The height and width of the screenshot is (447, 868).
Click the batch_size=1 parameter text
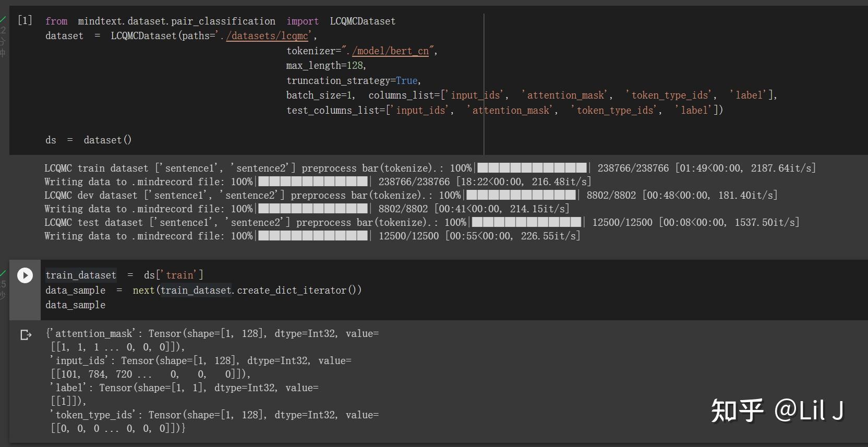320,95
